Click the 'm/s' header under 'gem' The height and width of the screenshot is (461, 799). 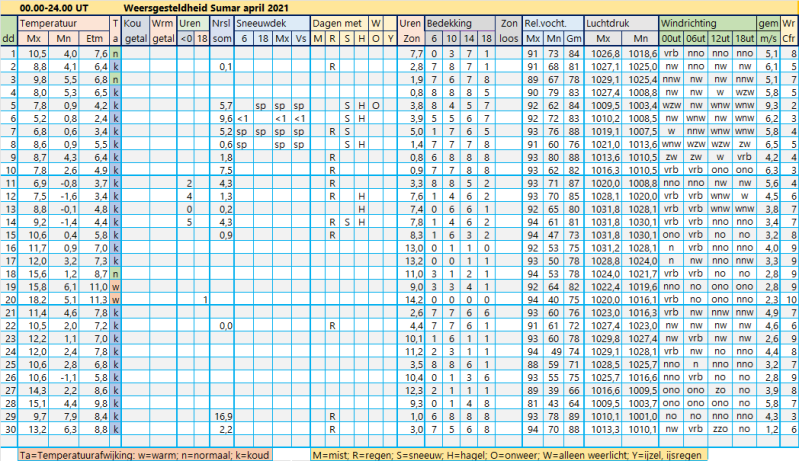pyautogui.click(x=768, y=38)
